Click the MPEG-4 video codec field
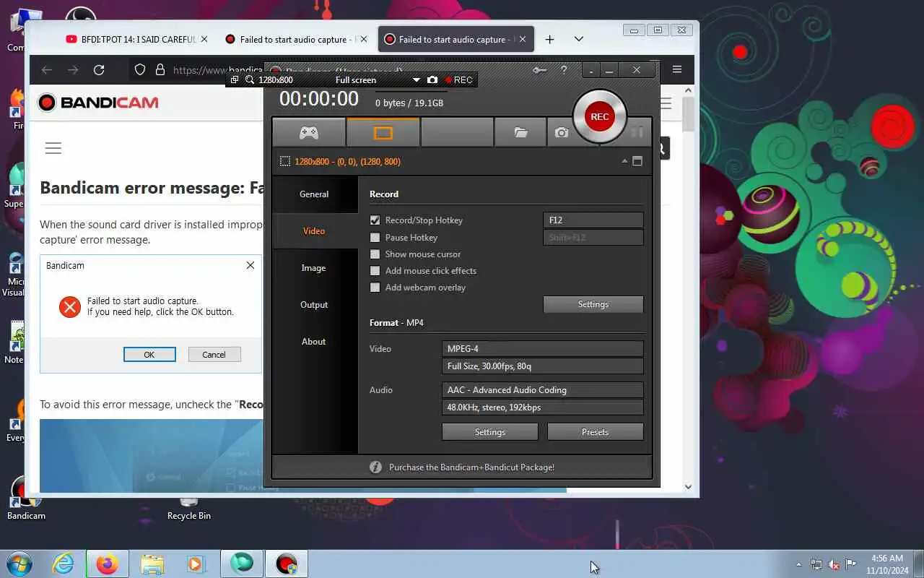 point(542,348)
